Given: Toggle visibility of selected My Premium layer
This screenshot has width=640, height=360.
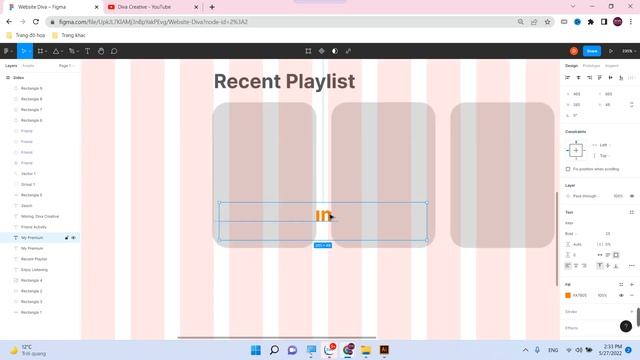Looking at the screenshot, I should (x=73, y=238).
